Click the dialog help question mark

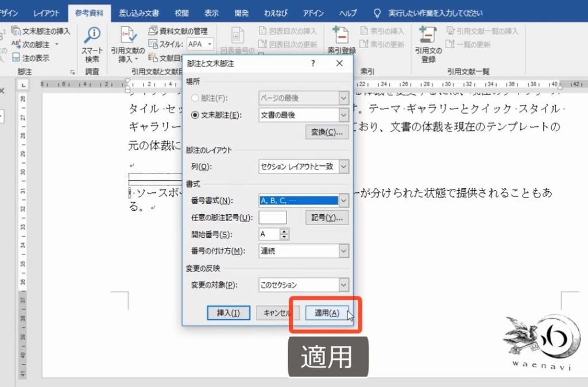coord(313,63)
